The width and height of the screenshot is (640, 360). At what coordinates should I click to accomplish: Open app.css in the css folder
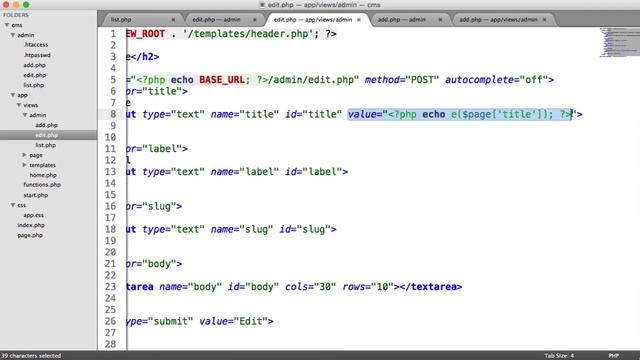click(33, 215)
